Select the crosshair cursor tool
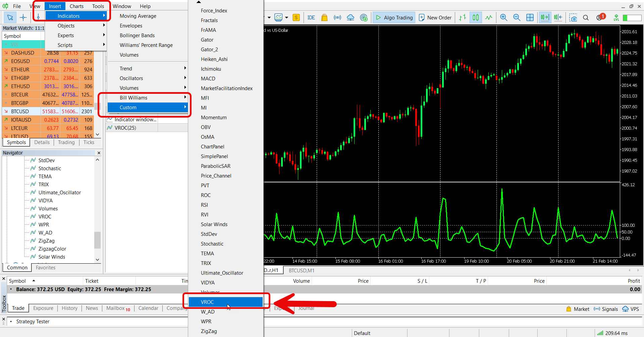Screen dimensions: 644x337 point(23,17)
